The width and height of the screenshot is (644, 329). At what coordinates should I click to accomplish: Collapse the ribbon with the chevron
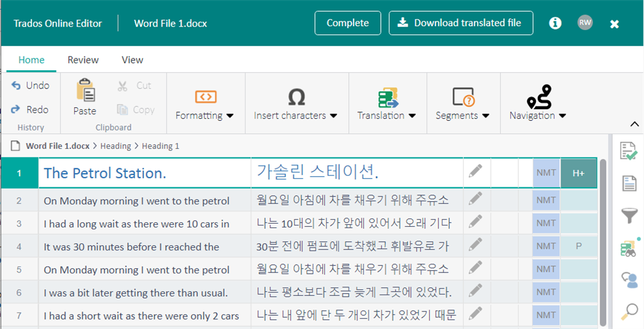tap(634, 124)
